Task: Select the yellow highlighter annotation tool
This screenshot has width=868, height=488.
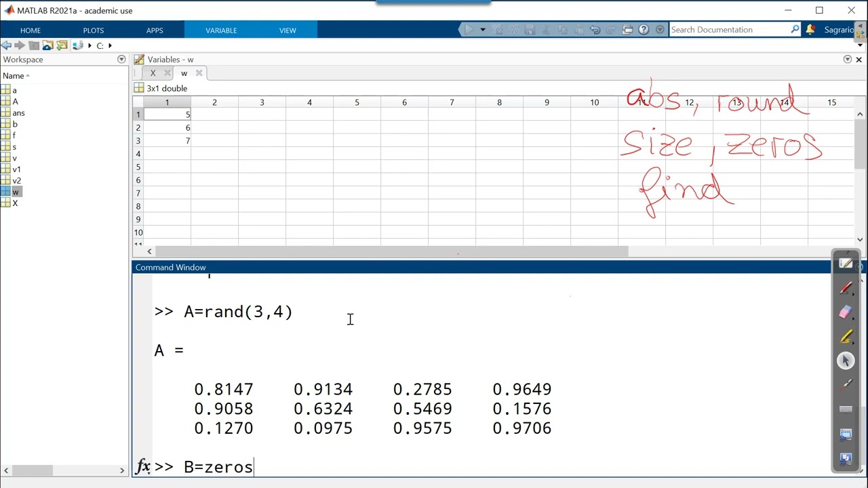Action: point(846,337)
